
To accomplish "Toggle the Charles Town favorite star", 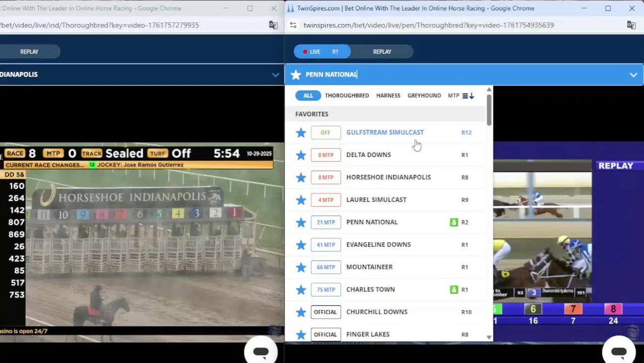I will click(x=301, y=289).
